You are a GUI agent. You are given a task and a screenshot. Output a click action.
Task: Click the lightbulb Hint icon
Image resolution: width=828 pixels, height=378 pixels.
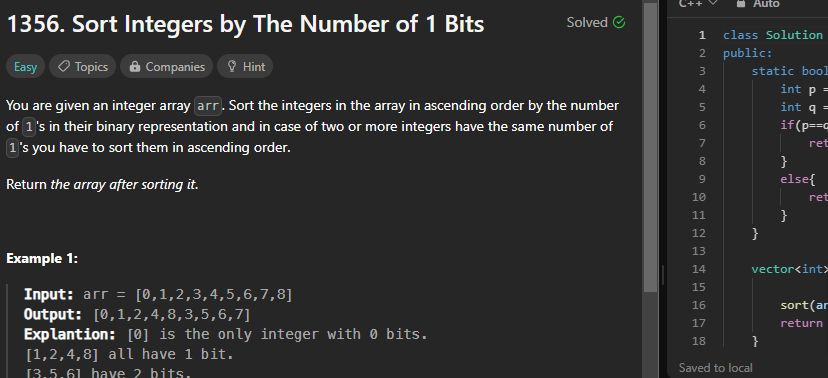coord(231,67)
